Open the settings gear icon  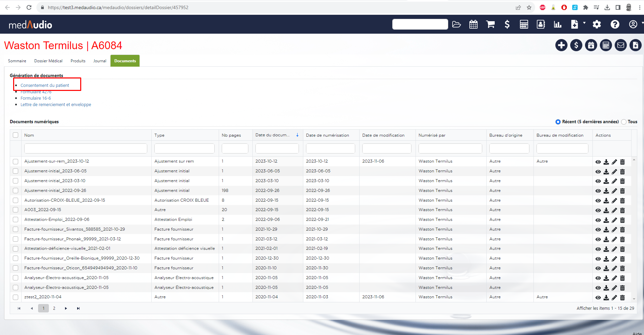coord(596,24)
